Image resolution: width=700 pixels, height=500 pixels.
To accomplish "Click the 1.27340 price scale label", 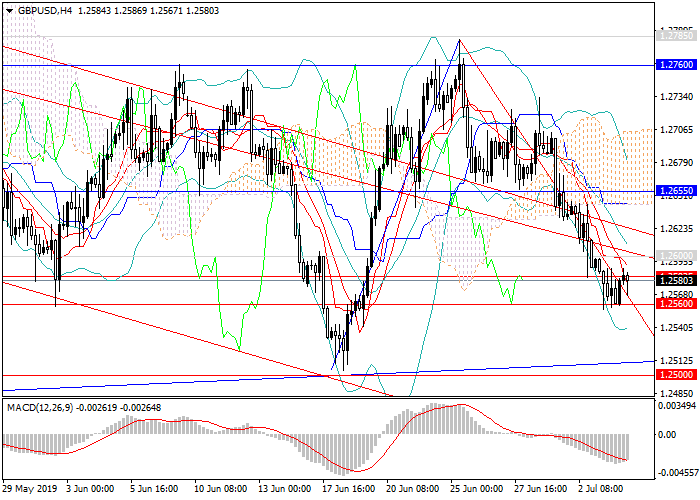I will pyautogui.click(x=675, y=97).
